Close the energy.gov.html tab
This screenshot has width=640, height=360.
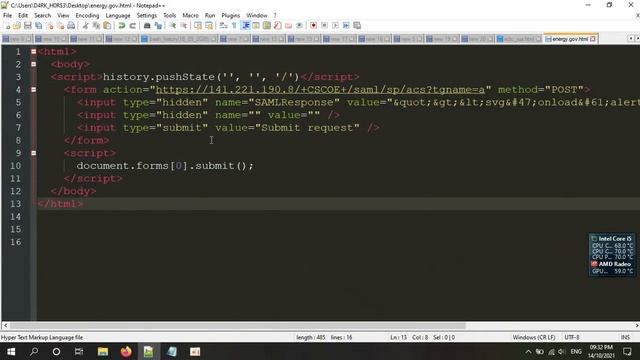tap(593, 39)
